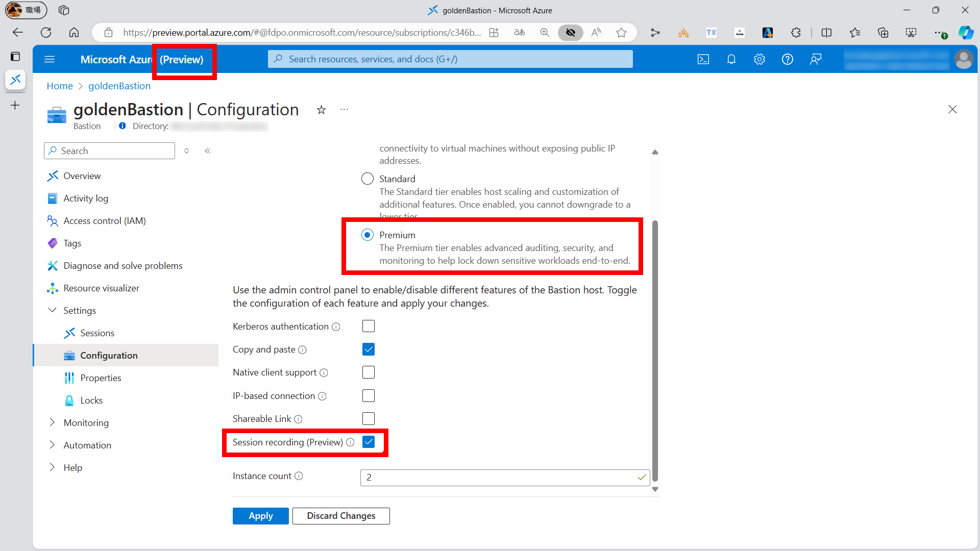Open the Azure portal hamburger menu
This screenshot has height=551, width=980.
(50, 59)
